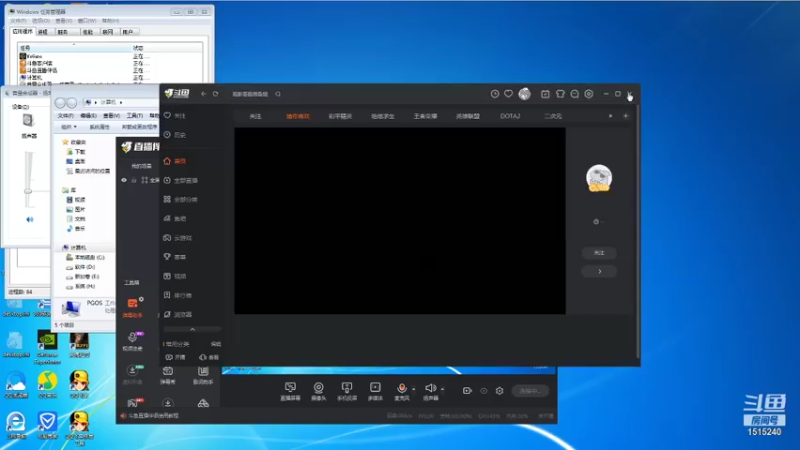Viewport: 800px width, 450px height.
Task: Open 开播 link at Douyu sidebar bottom
Action: pos(176,357)
